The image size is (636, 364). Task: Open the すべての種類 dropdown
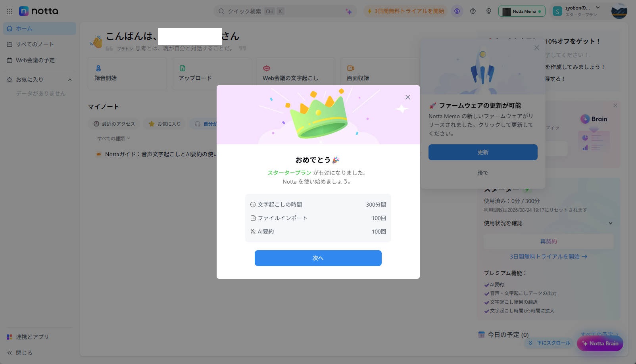(113, 138)
